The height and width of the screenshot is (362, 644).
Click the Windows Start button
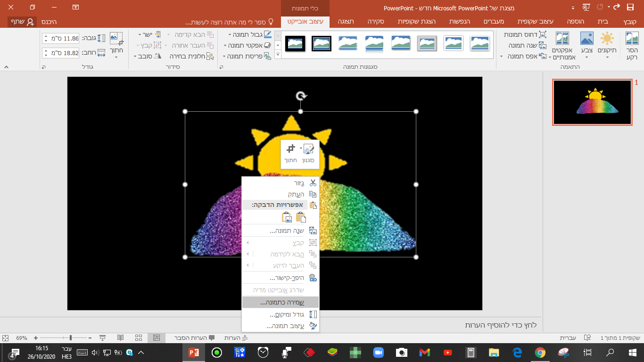(x=632, y=352)
